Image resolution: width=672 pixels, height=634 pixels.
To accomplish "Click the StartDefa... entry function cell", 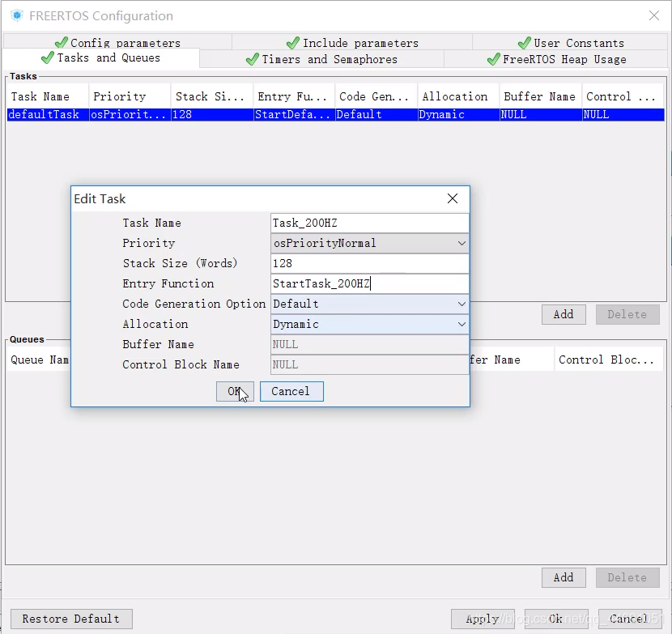I will coord(295,114).
